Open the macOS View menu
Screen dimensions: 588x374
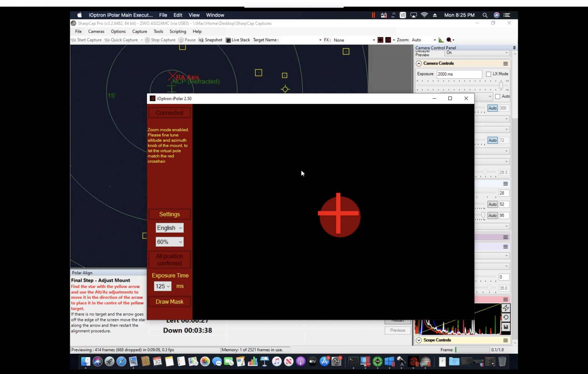(x=194, y=15)
